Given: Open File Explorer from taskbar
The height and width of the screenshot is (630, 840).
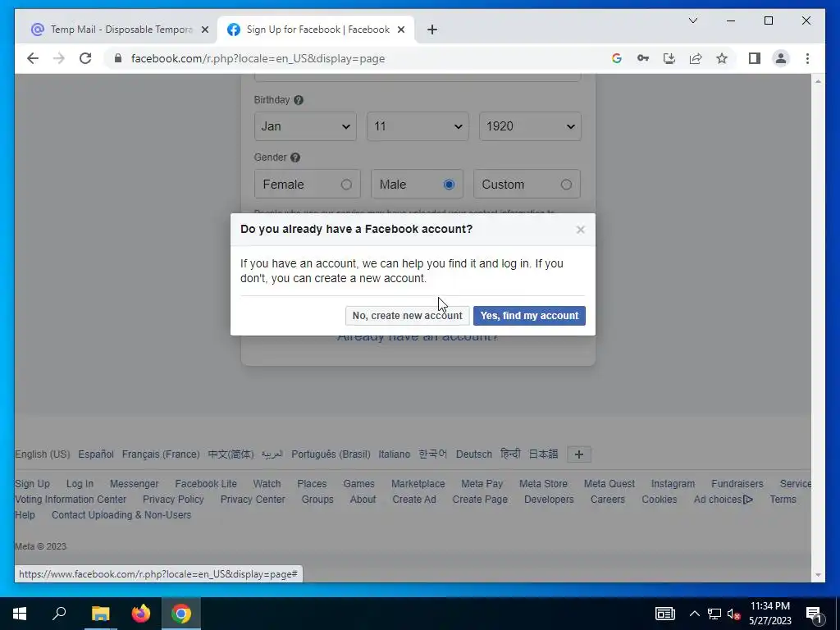Looking at the screenshot, I should [100, 614].
